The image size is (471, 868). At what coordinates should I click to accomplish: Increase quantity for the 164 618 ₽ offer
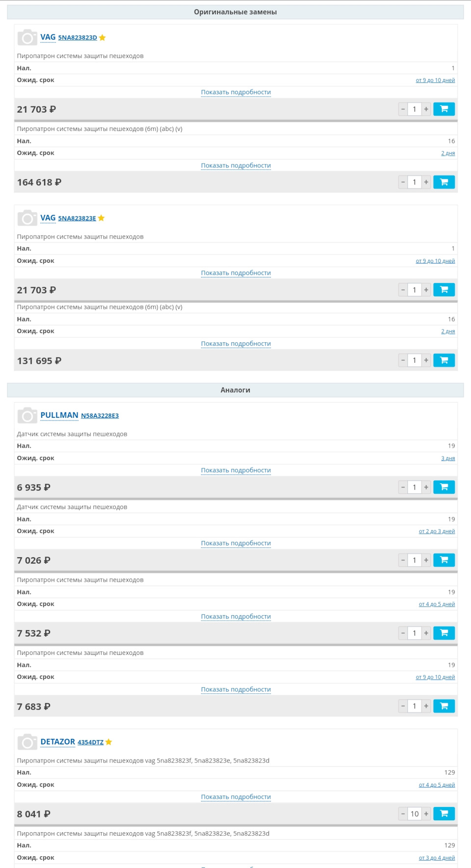coord(426,182)
